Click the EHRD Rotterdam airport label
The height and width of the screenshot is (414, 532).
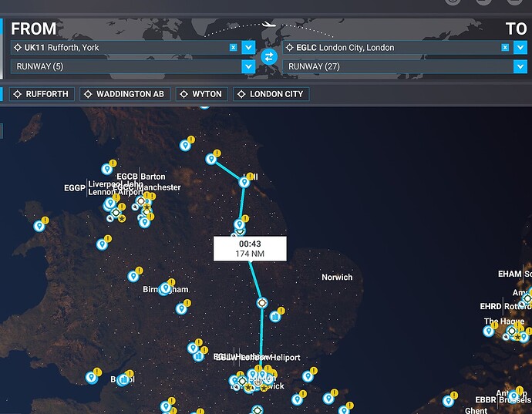[506, 306]
